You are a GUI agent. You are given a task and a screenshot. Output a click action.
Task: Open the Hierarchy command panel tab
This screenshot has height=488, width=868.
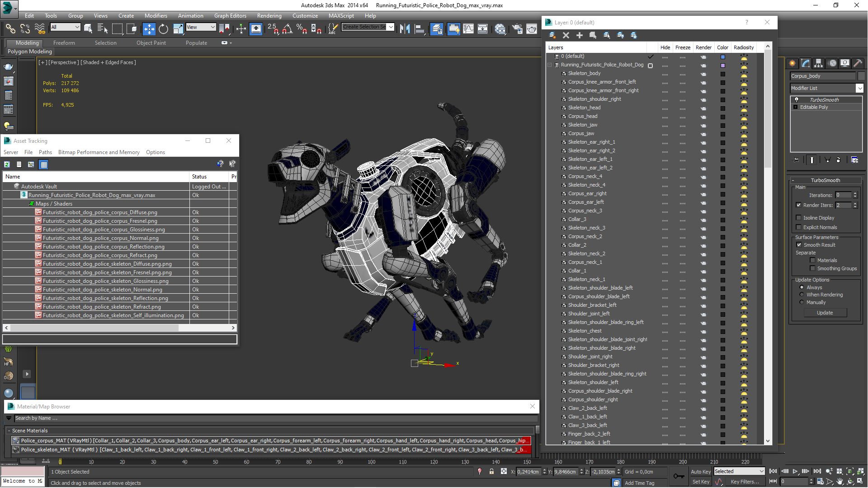click(x=818, y=63)
